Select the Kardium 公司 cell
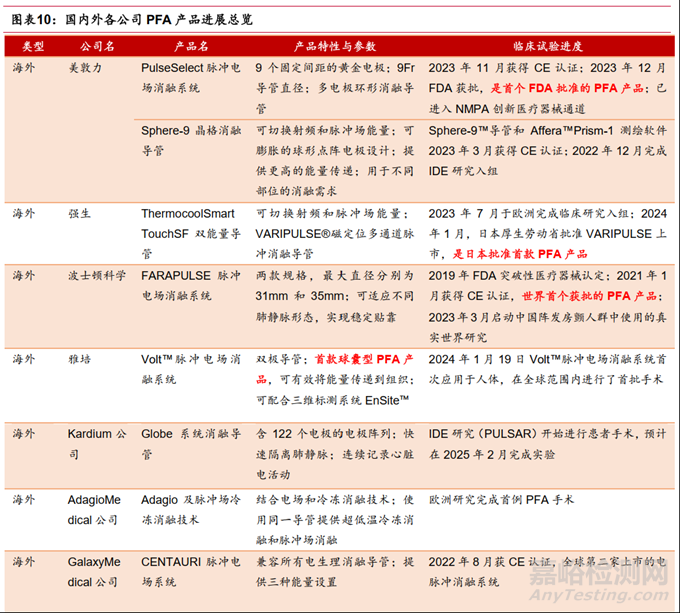Viewport: 680px width, 613px height. coord(98,442)
